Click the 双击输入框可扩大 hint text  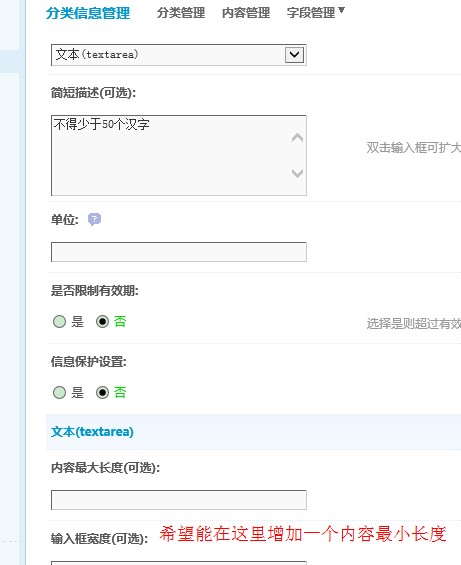[x=413, y=148]
